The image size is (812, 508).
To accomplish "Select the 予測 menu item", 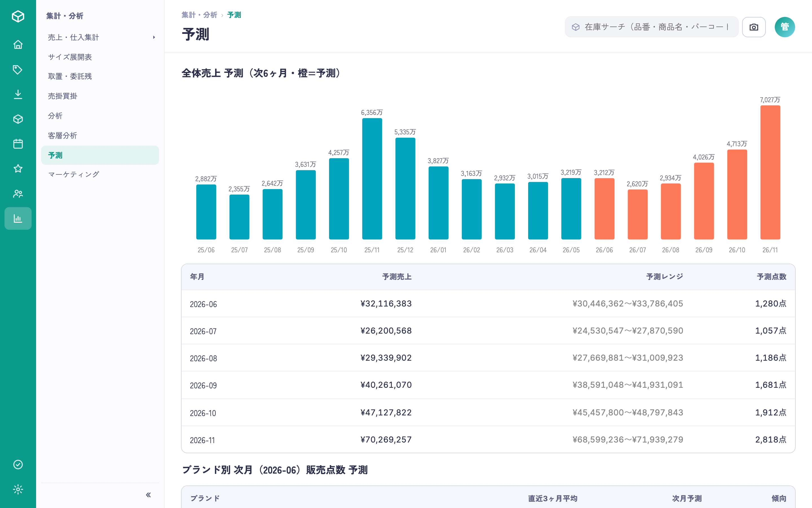I will click(100, 155).
